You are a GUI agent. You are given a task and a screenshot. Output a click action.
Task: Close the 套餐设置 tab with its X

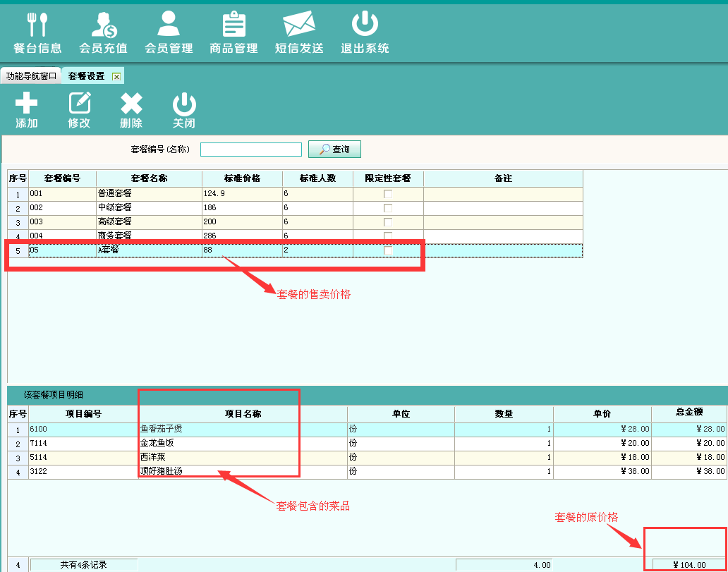point(116,76)
